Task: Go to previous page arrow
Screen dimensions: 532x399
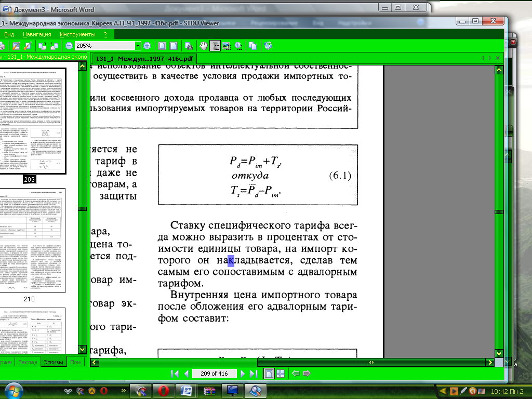Action: coord(187,374)
